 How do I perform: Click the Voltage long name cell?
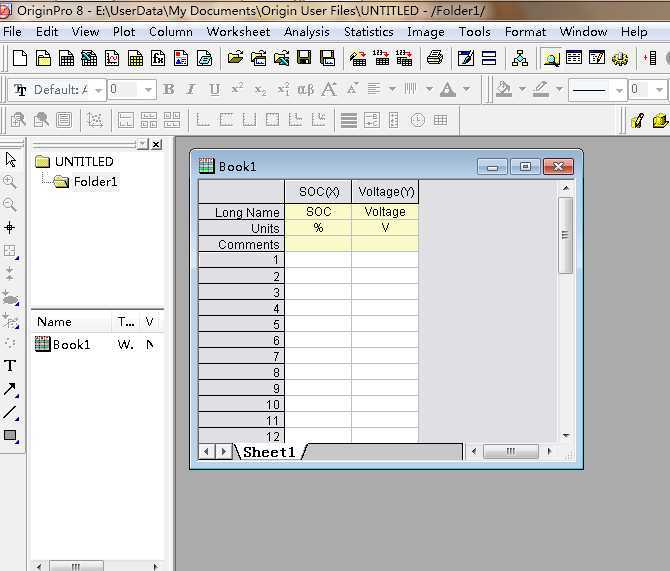385,212
